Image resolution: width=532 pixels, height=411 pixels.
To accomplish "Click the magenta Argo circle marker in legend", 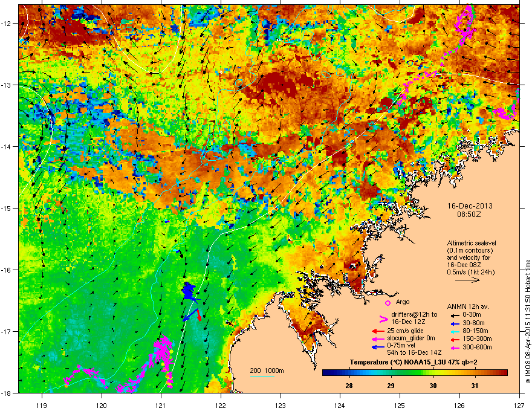I will click(388, 303).
